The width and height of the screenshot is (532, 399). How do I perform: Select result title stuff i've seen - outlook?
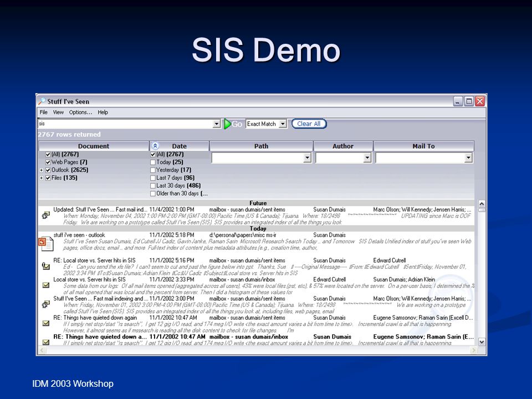(79, 235)
